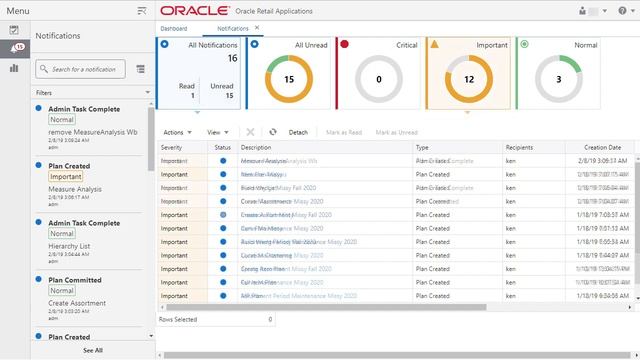Click the Detach button
This screenshot has width=640, height=360.
[298, 132]
